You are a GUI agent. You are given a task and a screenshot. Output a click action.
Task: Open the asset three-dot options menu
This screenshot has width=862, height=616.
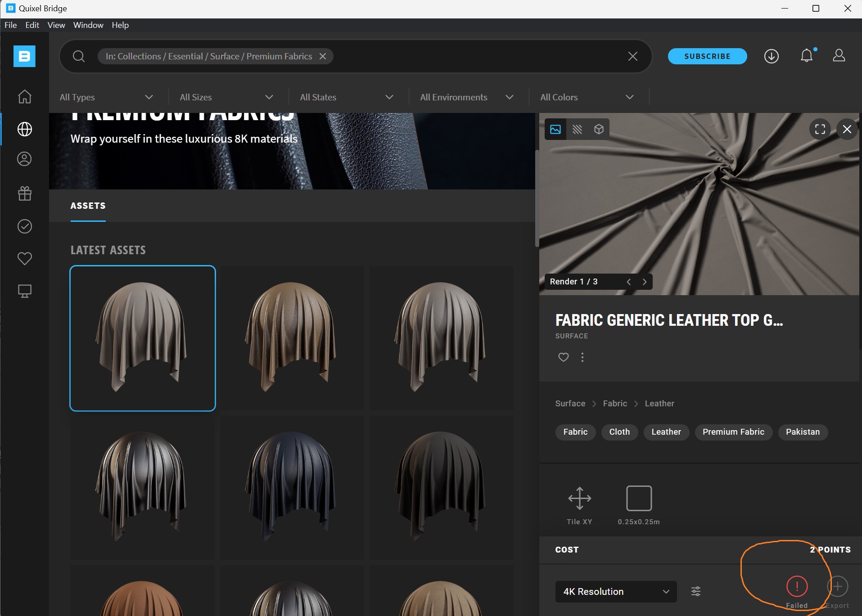coord(582,357)
